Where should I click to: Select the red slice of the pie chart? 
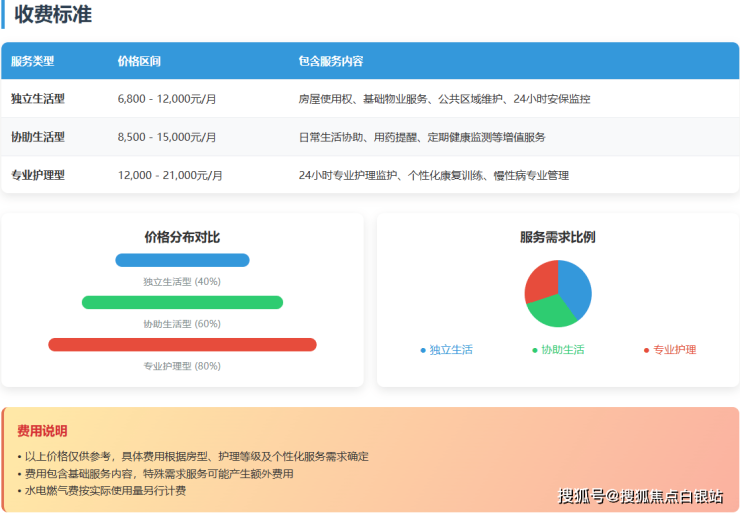[540, 280]
